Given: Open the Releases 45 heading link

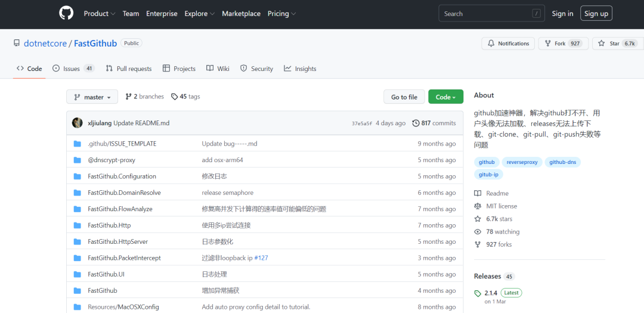Looking at the screenshot, I should (494, 276).
